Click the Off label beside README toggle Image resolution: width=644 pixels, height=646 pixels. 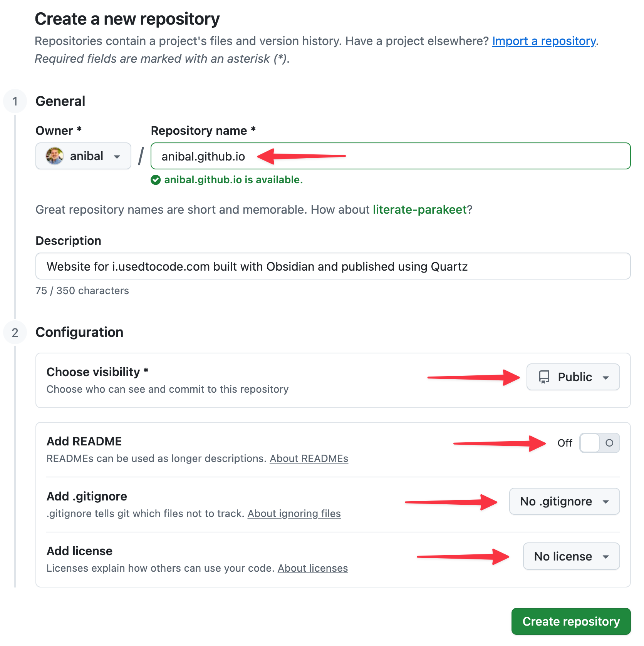point(565,443)
